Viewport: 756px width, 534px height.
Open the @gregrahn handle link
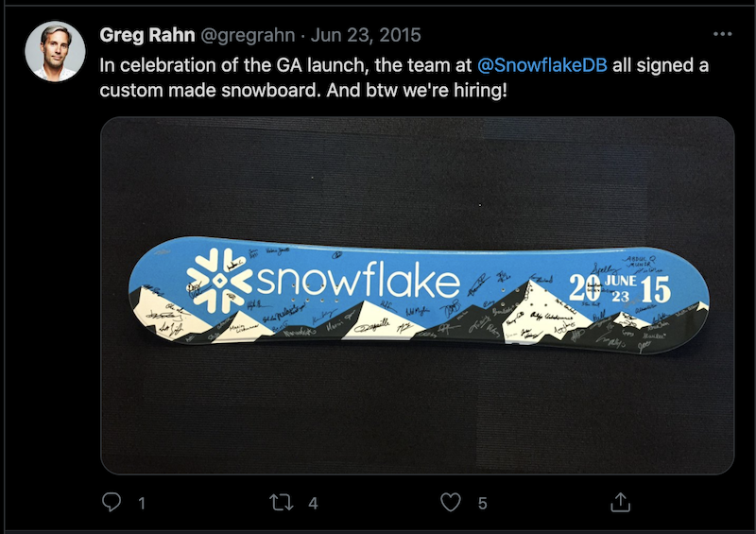tap(248, 35)
